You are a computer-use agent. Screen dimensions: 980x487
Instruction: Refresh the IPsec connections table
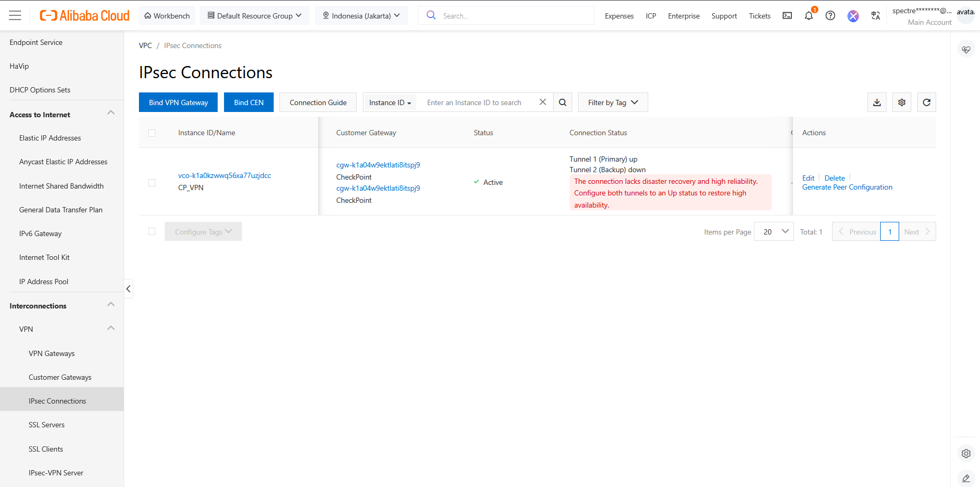coord(927,102)
